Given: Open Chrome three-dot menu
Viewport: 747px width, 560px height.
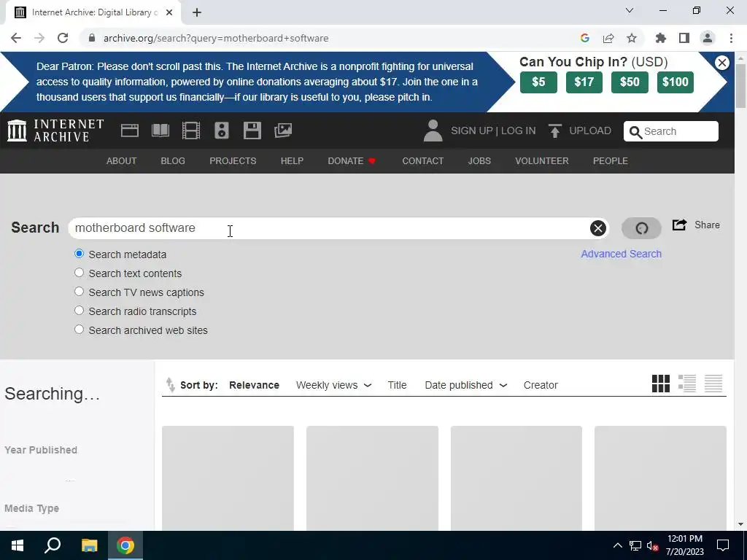Looking at the screenshot, I should 731,38.
